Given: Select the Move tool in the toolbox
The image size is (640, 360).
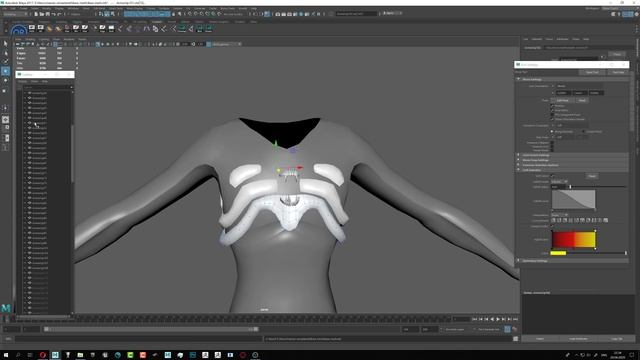Looking at the screenshot, I should [x=5, y=71].
